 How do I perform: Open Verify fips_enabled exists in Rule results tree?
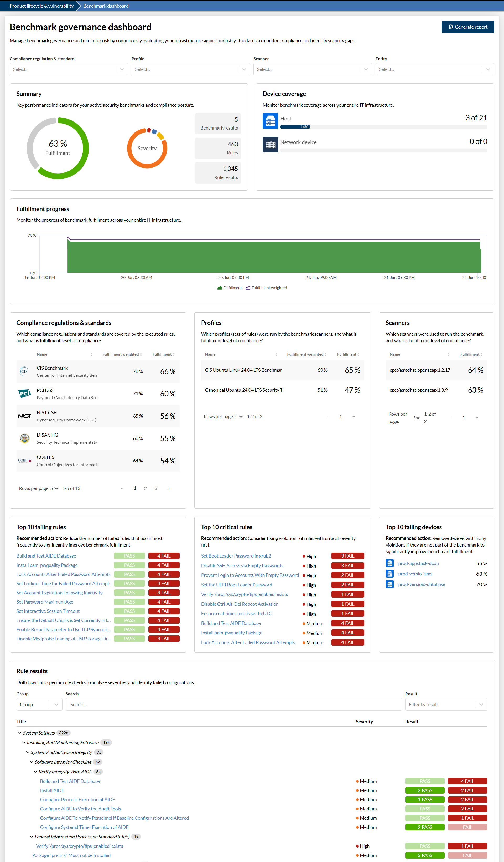coord(80,846)
